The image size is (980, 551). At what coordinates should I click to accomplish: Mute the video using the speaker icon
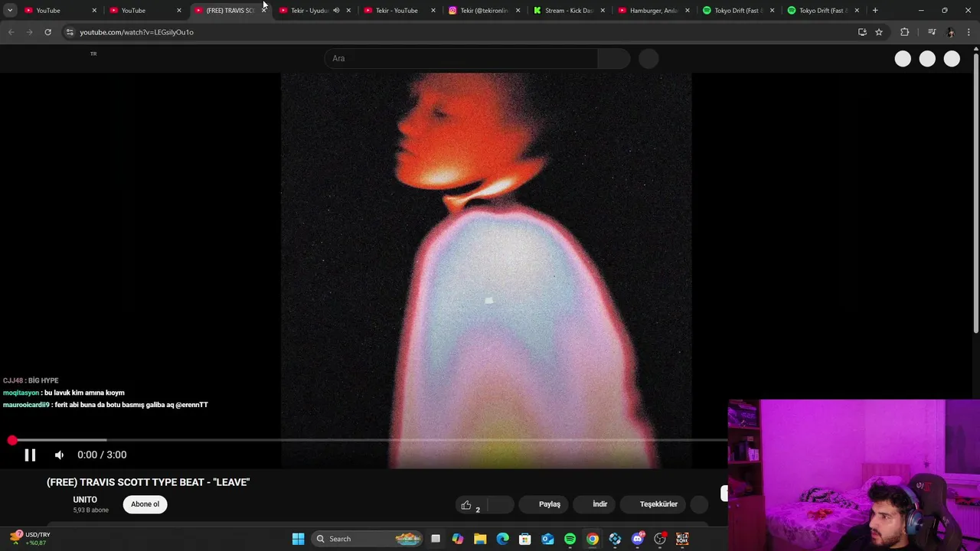[x=59, y=455]
